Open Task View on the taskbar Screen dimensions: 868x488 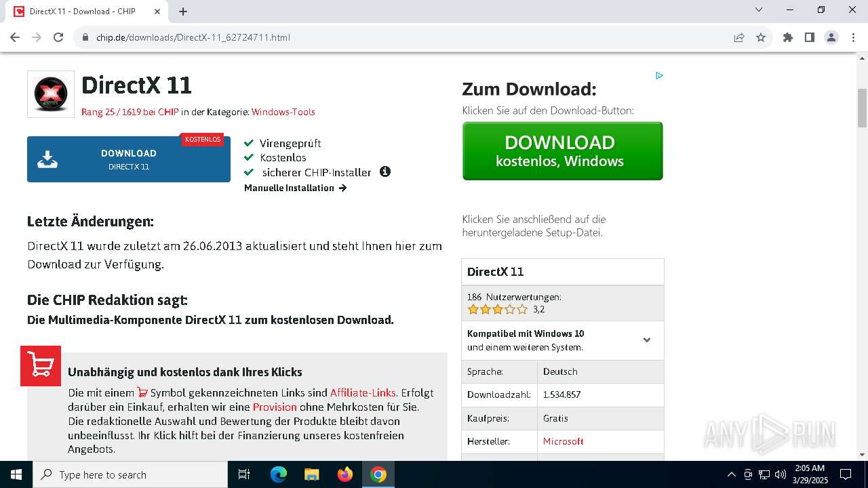(244, 474)
